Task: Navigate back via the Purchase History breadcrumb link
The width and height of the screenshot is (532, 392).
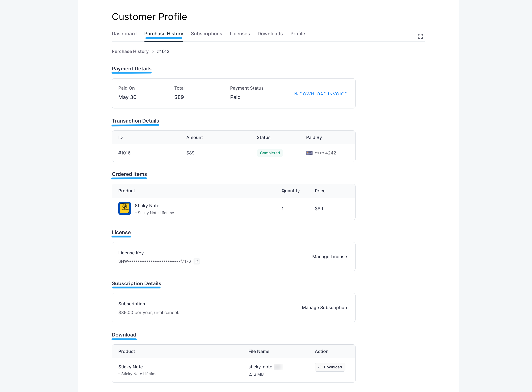Action: pos(130,51)
